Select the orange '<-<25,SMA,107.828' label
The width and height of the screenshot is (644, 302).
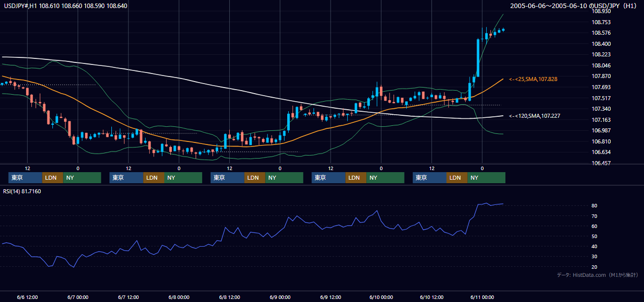coord(533,80)
